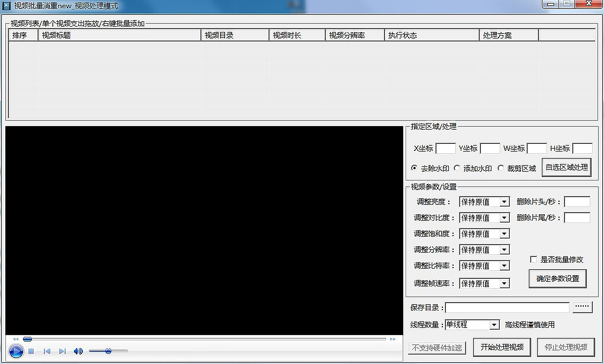
Task: Click the app icon in title bar
Action: [x=6, y=6]
